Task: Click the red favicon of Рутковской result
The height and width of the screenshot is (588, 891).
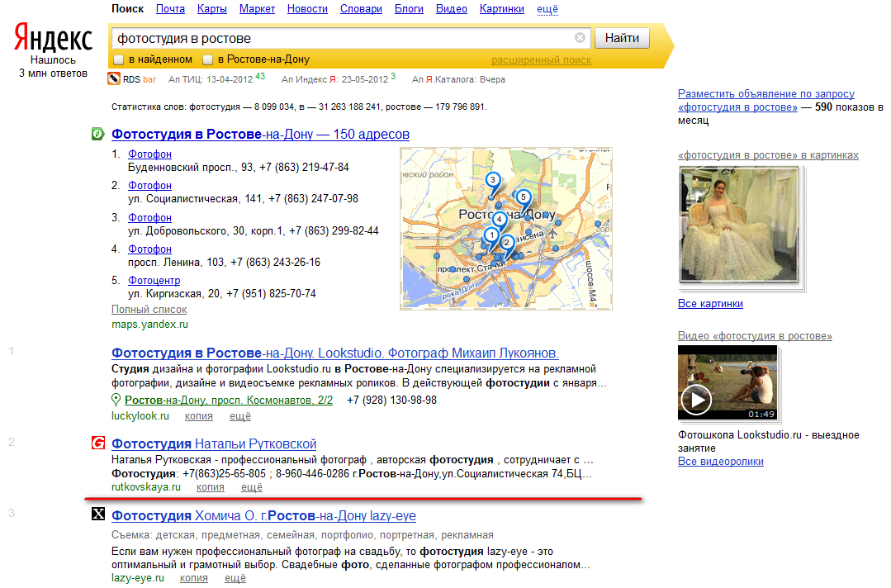Action: pos(97,443)
